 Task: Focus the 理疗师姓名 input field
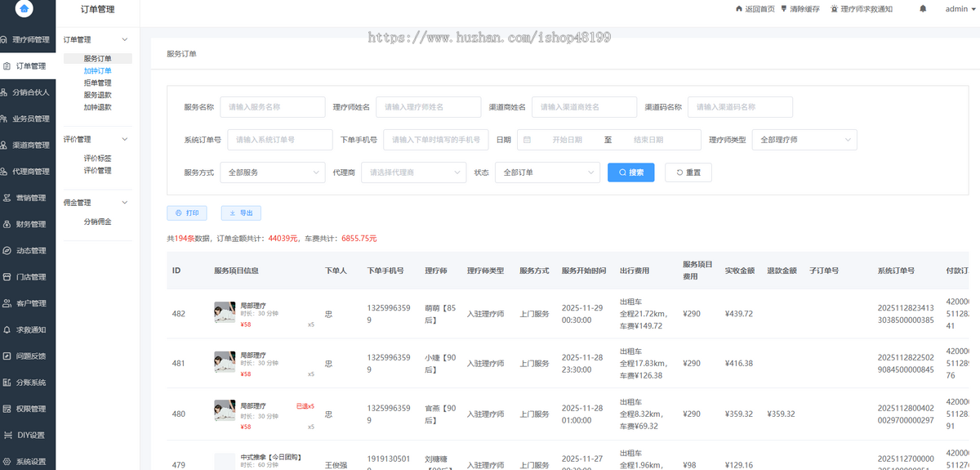429,107
